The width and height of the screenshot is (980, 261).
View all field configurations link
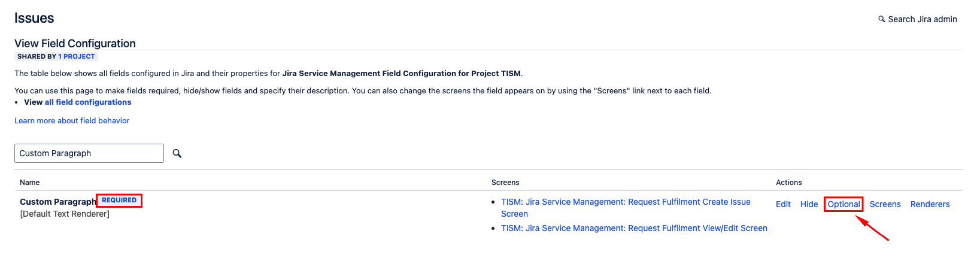(87, 102)
